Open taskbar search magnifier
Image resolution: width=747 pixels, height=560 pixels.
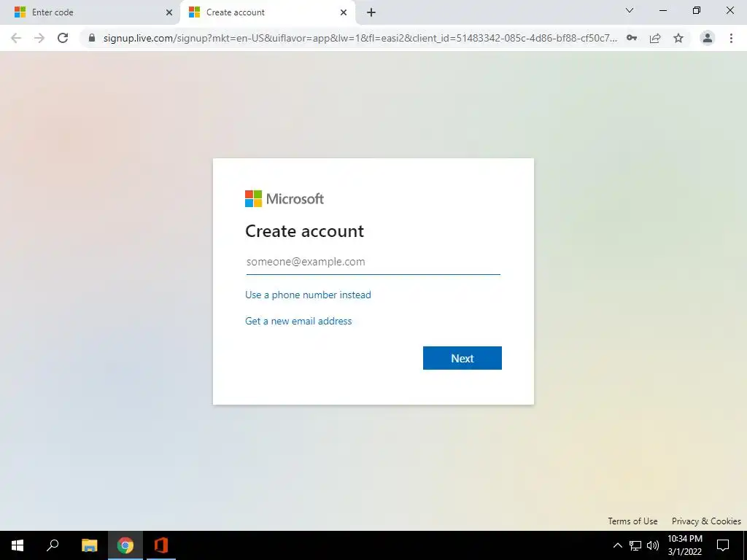pyautogui.click(x=53, y=545)
